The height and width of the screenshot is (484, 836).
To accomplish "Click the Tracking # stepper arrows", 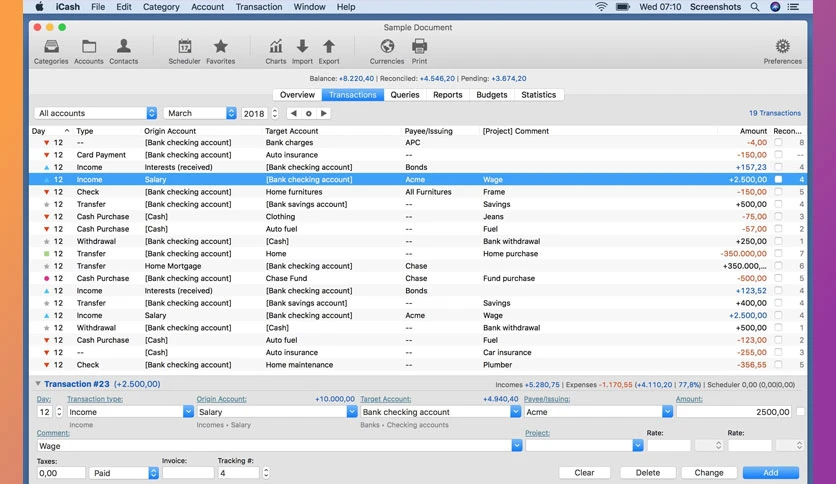I will tap(266, 473).
